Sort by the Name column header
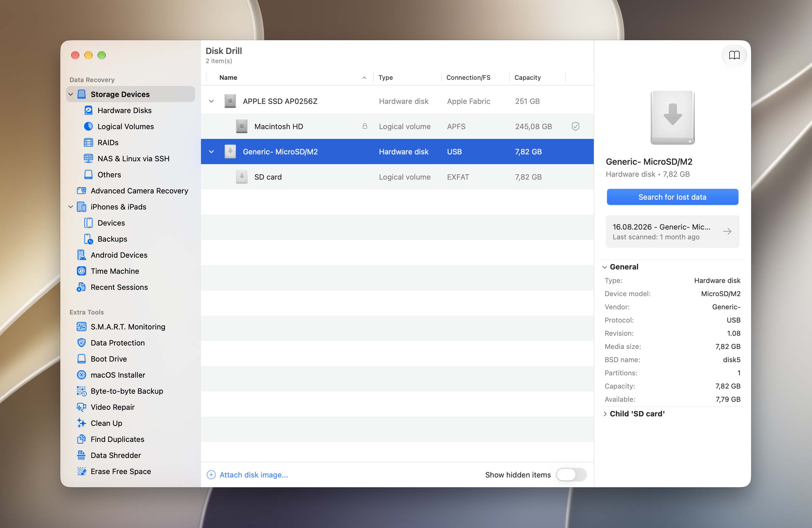Screen dimensions: 812x528 click(290, 77)
